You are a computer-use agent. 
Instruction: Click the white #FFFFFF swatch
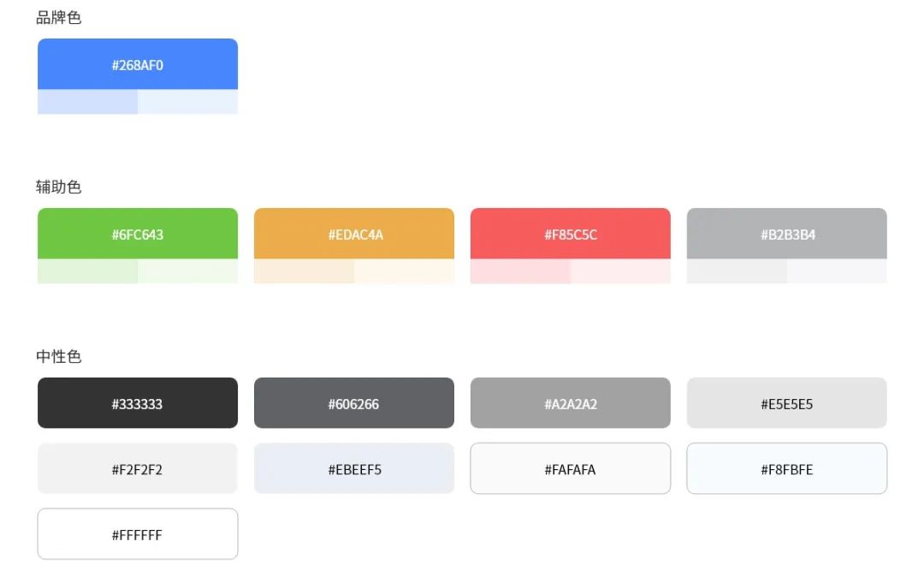(138, 535)
